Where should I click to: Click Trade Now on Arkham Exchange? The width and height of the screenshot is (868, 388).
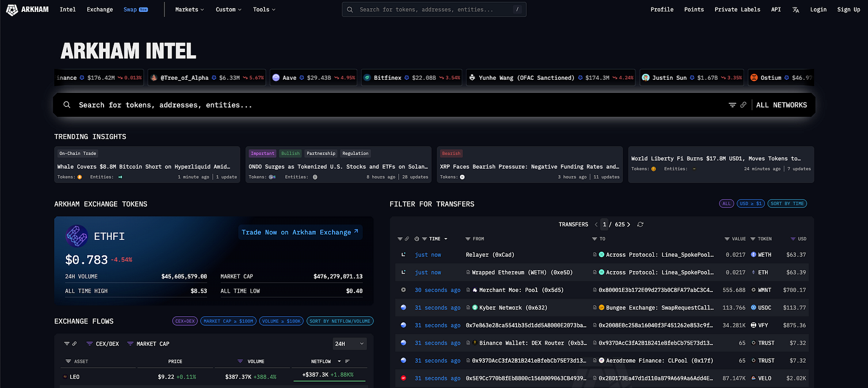point(300,232)
